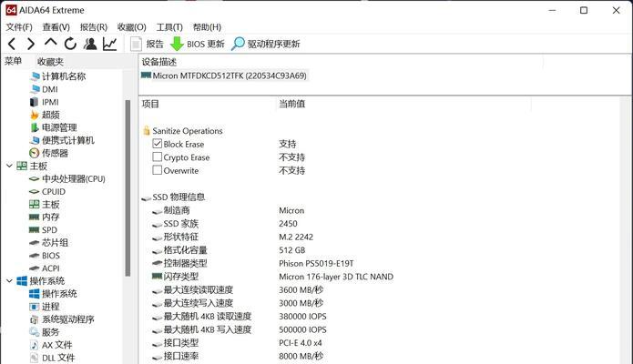Select the 便携式计算机 icon
The image size is (633, 364).
tap(35, 140)
